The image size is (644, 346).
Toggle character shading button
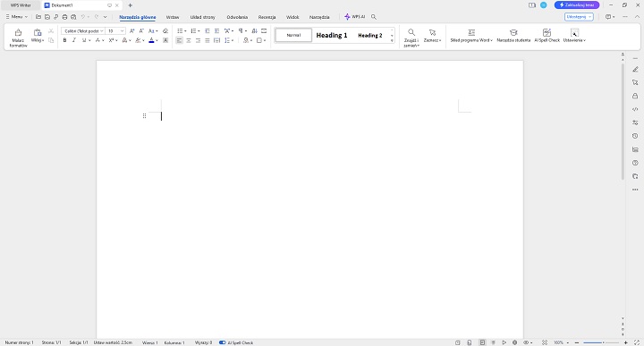165,40
